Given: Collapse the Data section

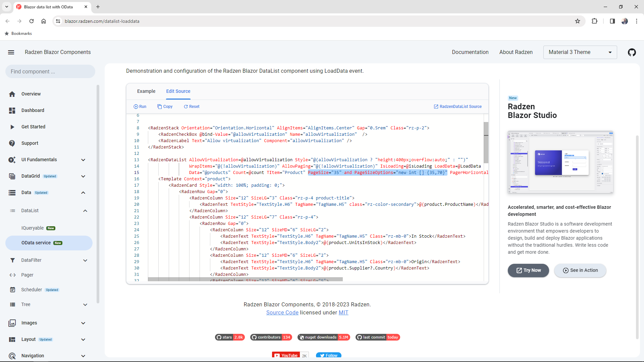Looking at the screenshot, I should [x=83, y=193].
